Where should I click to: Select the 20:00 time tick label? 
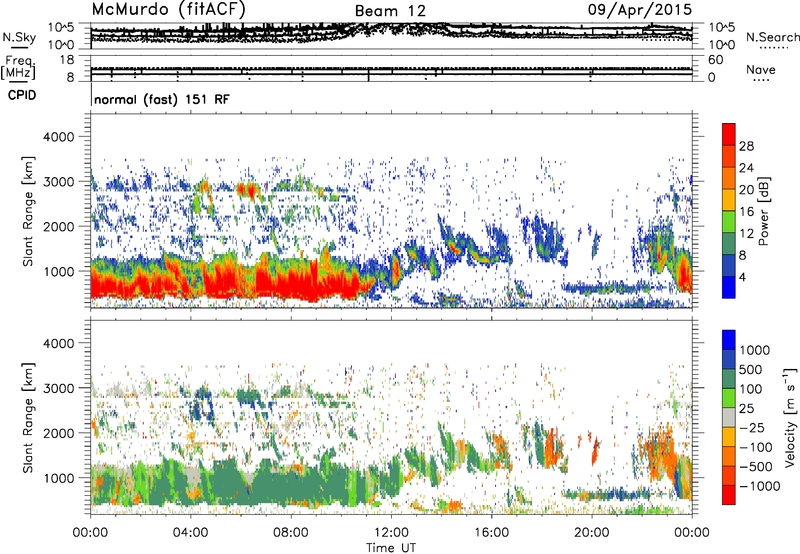click(591, 533)
